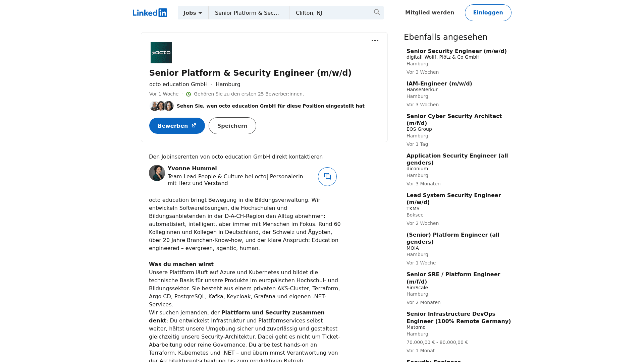Click the Bewerben apply button
Viewport: 644px width, 362px height.
(177, 126)
